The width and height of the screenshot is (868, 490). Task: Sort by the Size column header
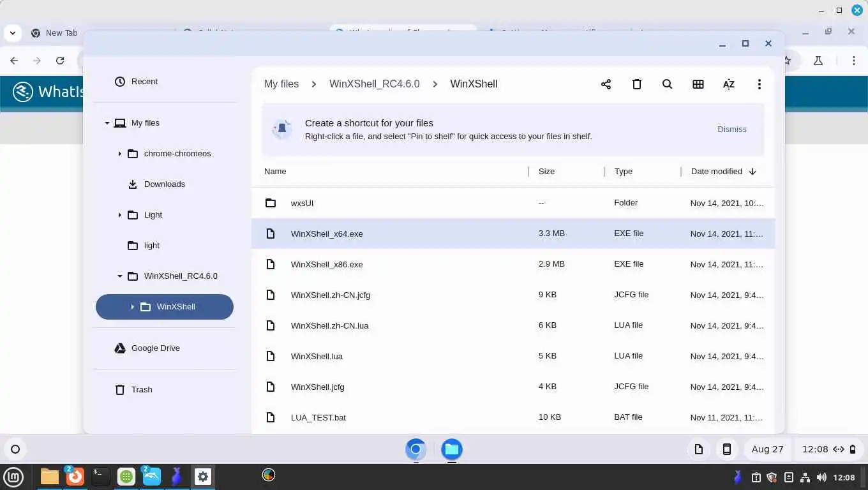coord(546,172)
